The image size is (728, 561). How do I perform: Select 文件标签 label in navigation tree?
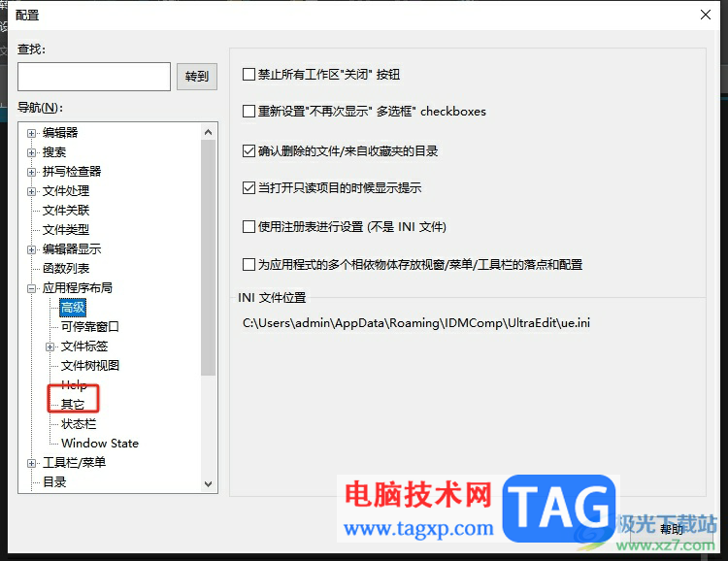point(84,346)
